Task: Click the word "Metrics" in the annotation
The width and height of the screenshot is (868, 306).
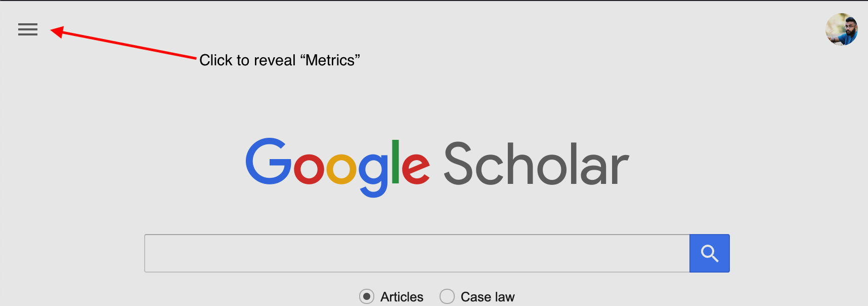Action: tap(330, 60)
